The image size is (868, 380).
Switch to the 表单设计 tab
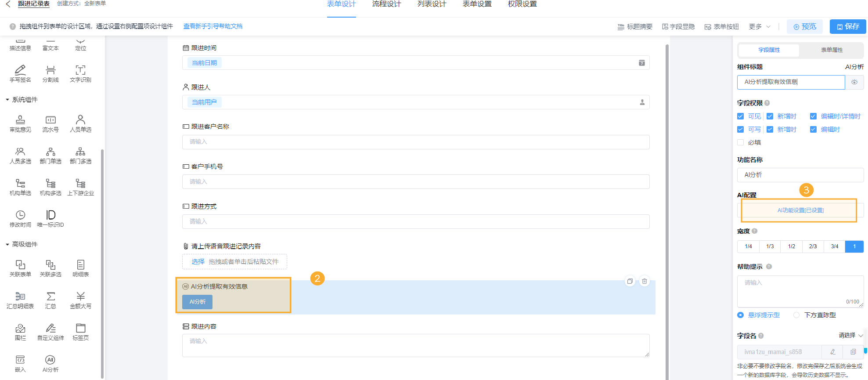click(342, 4)
